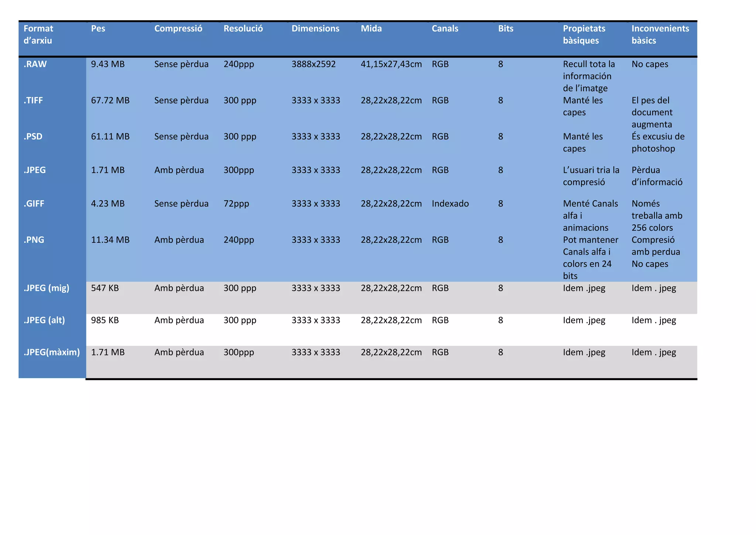Click the '41,15x27,43cm' size cell

click(391, 64)
